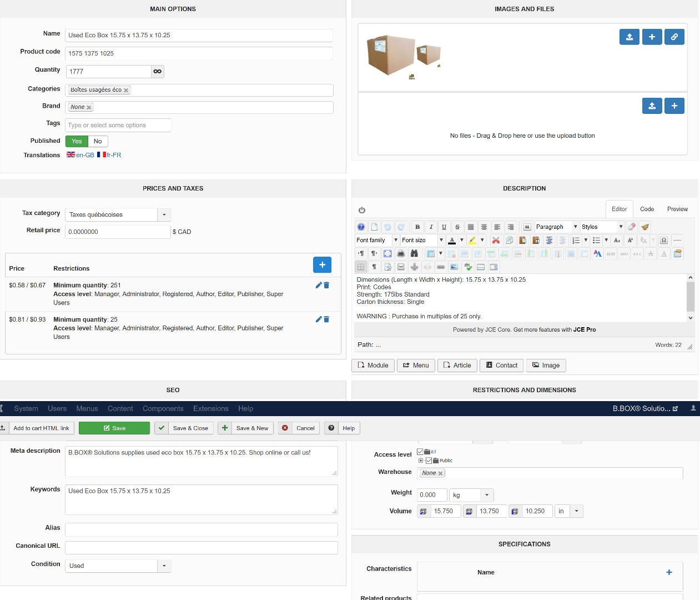Open the Users menu
This screenshot has height=600, width=700.
click(57, 408)
